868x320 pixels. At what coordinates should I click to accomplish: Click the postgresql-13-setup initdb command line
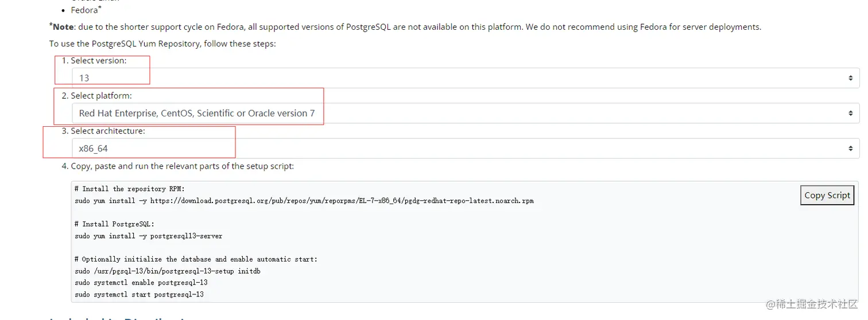168,271
